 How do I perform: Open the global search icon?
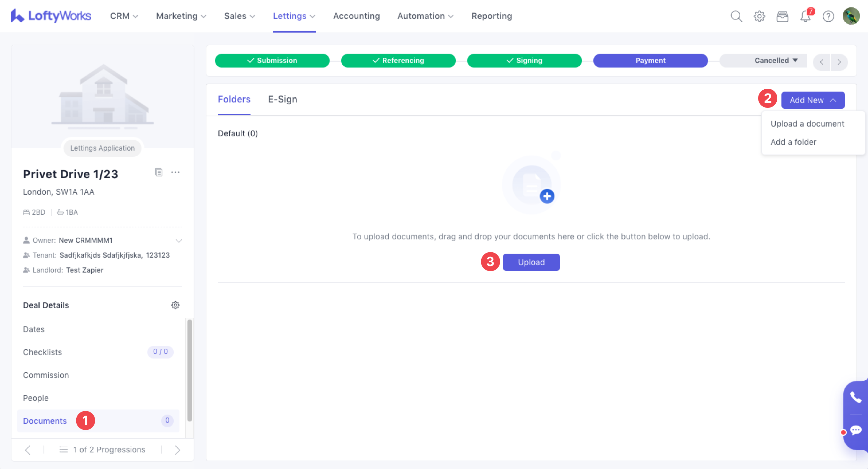click(736, 16)
